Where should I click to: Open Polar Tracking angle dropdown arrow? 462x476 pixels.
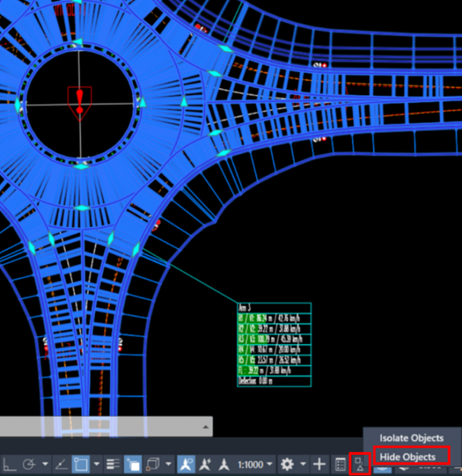pos(45,464)
